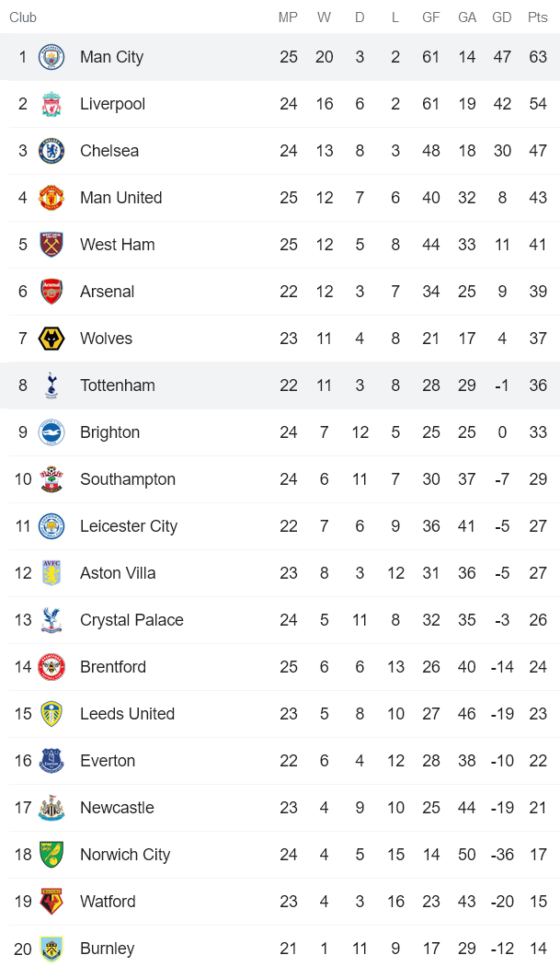Click the Pts column header
Viewport: 560px width, 978px height.
(538, 17)
